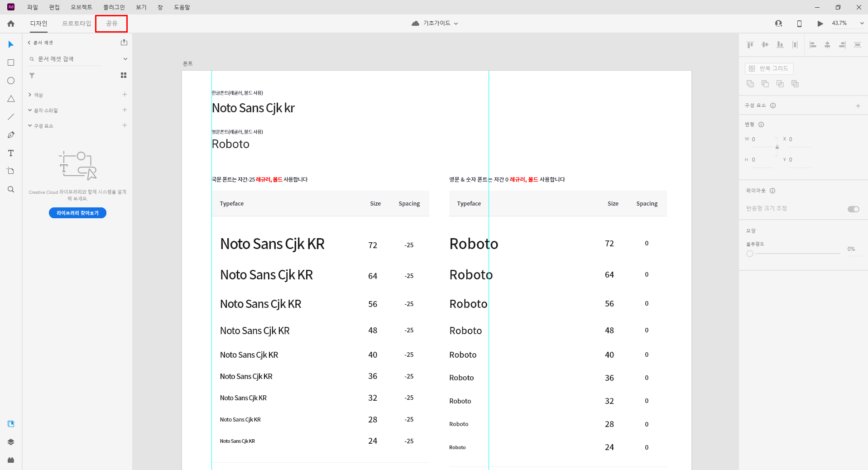Add component in right properties panel
868x470 pixels.
(858, 106)
